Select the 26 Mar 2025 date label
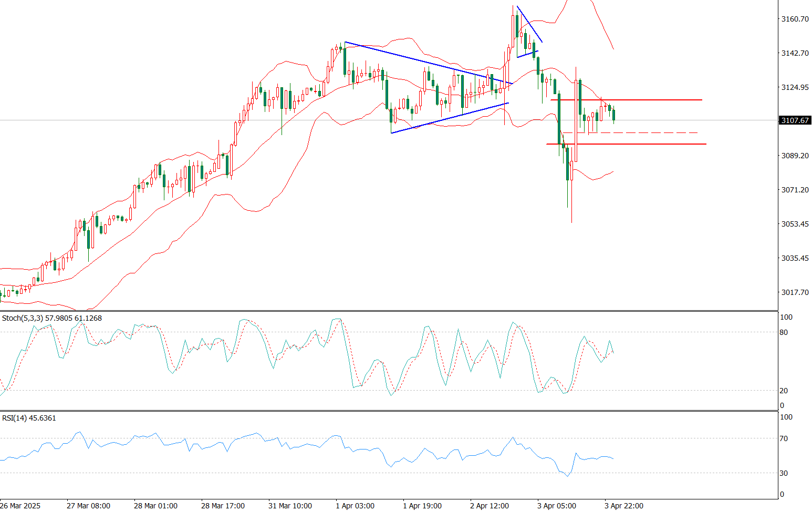This screenshot has height=511, width=812. [x=20, y=506]
